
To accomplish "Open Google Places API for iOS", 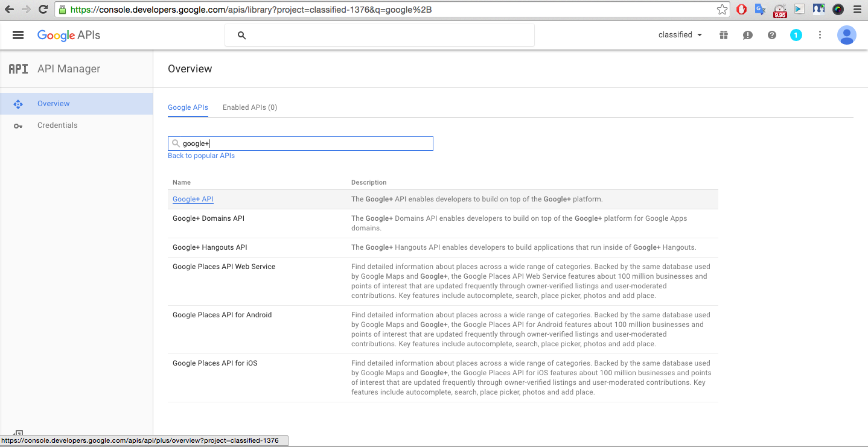I will click(215, 363).
